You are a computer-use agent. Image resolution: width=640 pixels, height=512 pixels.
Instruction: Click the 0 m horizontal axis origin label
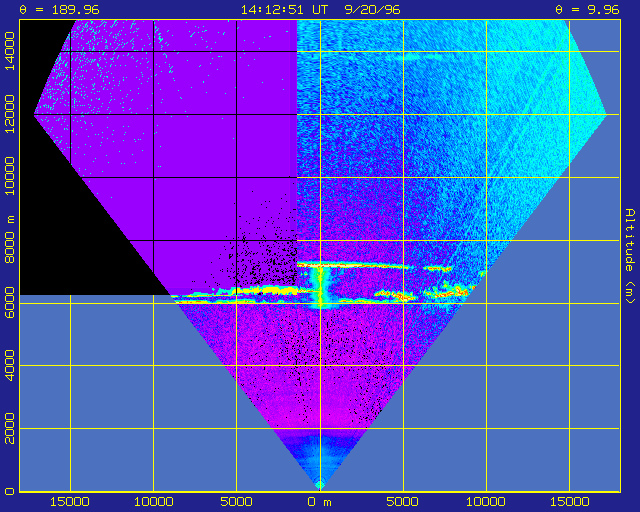tap(320, 502)
